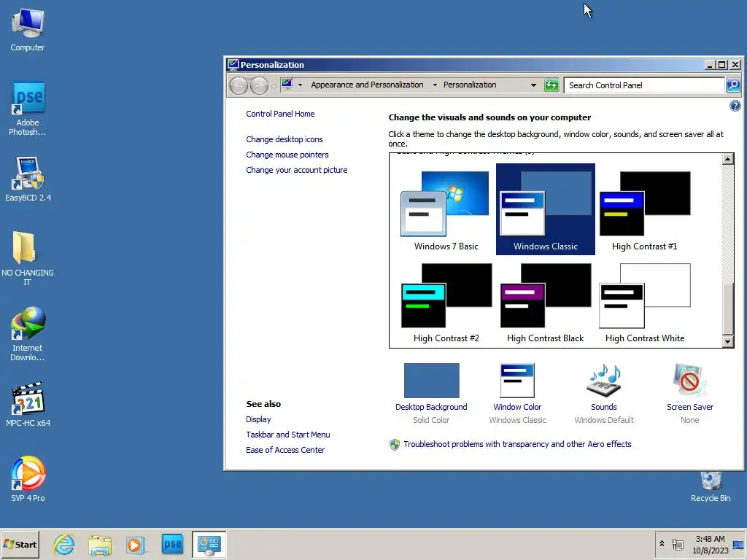The height and width of the screenshot is (560, 747).
Task: Click the Show desktop tray icon
Action: click(738, 544)
